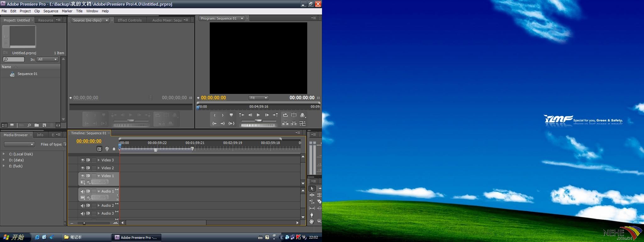Go to next marker in Program monitor

click(x=275, y=115)
